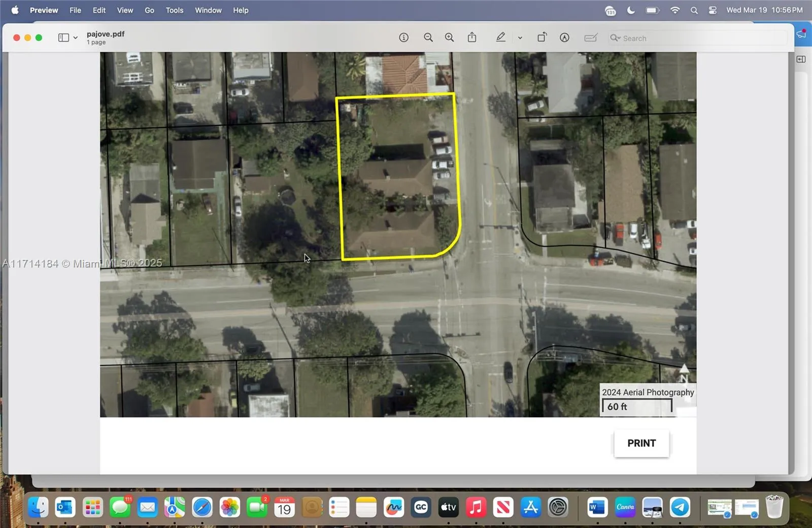This screenshot has width=812, height=528.
Task: Open the redaction tool icon
Action: tap(591, 37)
